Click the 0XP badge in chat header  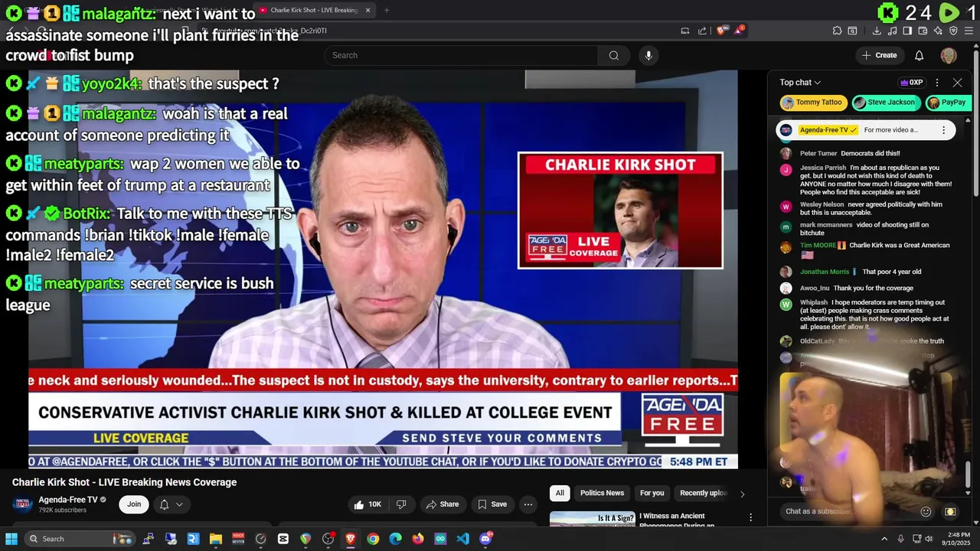(912, 83)
